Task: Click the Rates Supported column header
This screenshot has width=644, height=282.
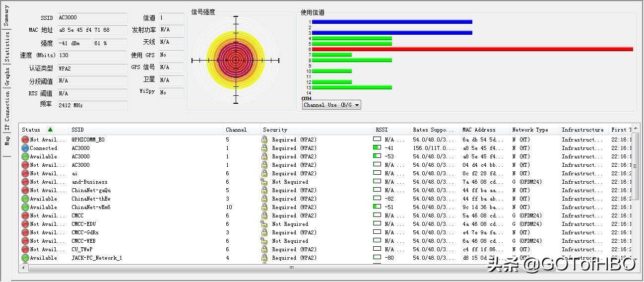Action: coord(435,130)
